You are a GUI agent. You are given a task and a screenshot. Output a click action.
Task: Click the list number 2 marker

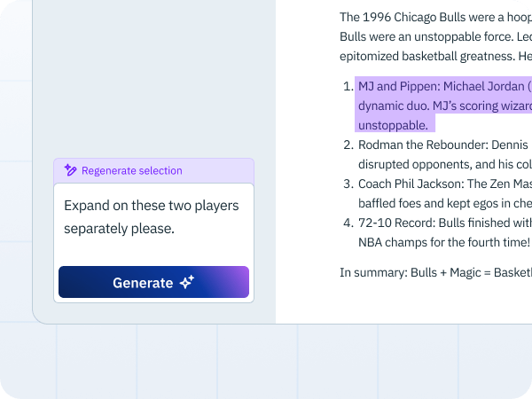click(x=348, y=145)
